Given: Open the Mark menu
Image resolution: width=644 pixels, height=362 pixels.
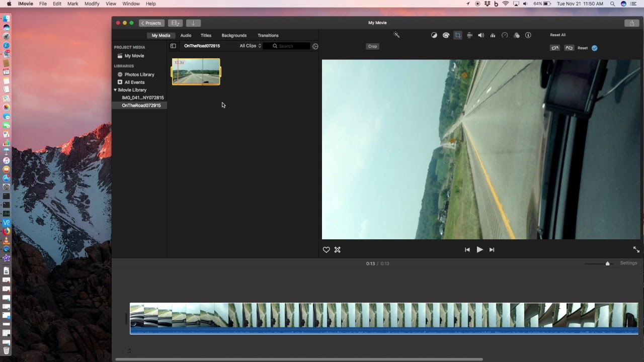Looking at the screenshot, I should click(73, 4).
